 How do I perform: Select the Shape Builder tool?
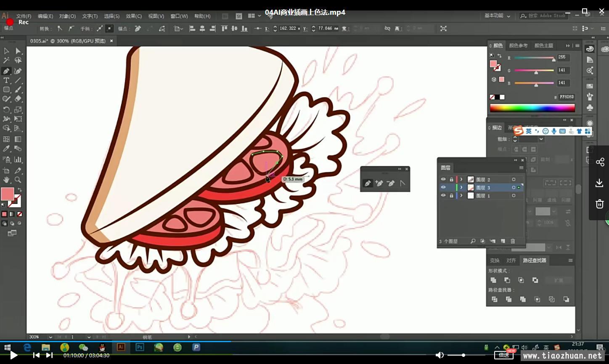[7, 128]
